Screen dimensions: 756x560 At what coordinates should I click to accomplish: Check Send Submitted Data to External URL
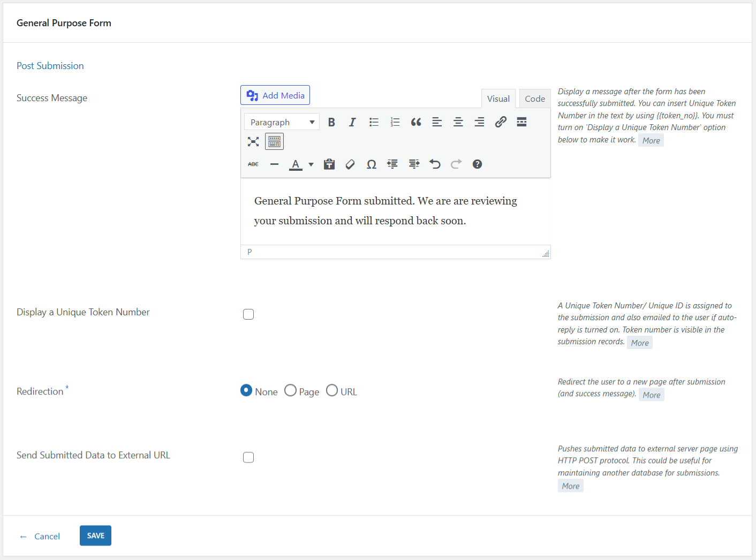pyautogui.click(x=248, y=457)
